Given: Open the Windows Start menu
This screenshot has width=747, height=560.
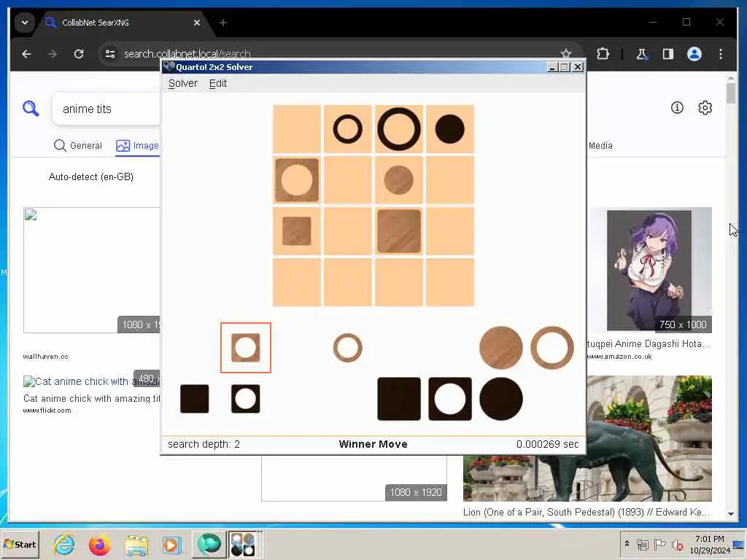Looking at the screenshot, I should tap(20, 544).
